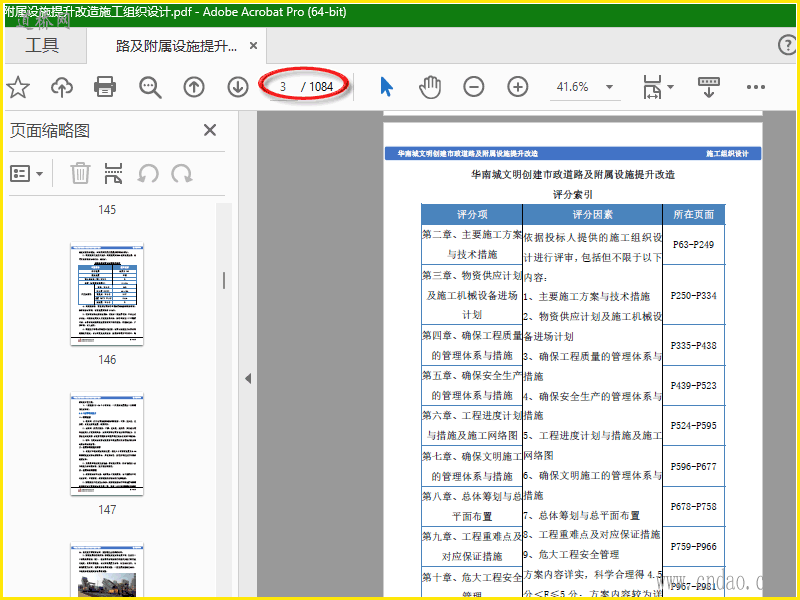Click the 所在页面 table header
The width and height of the screenshot is (800, 600).
pyautogui.click(x=693, y=214)
